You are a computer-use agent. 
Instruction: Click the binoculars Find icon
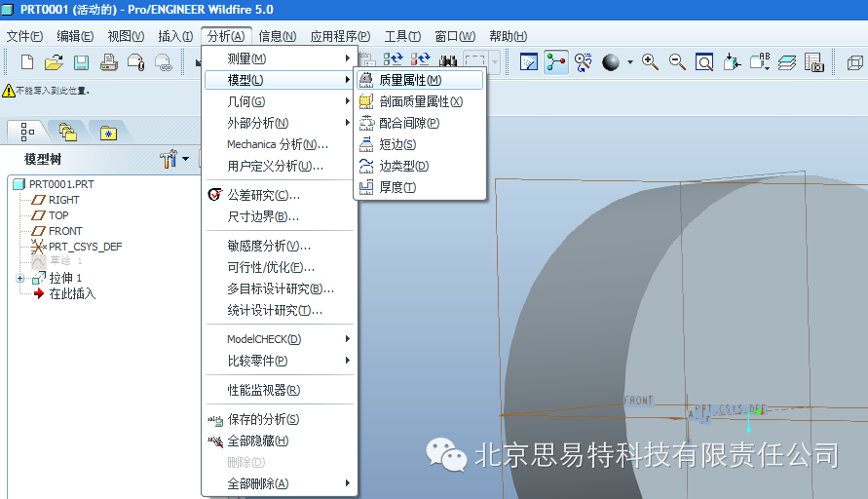pyautogui.click(x=448, y=62)
